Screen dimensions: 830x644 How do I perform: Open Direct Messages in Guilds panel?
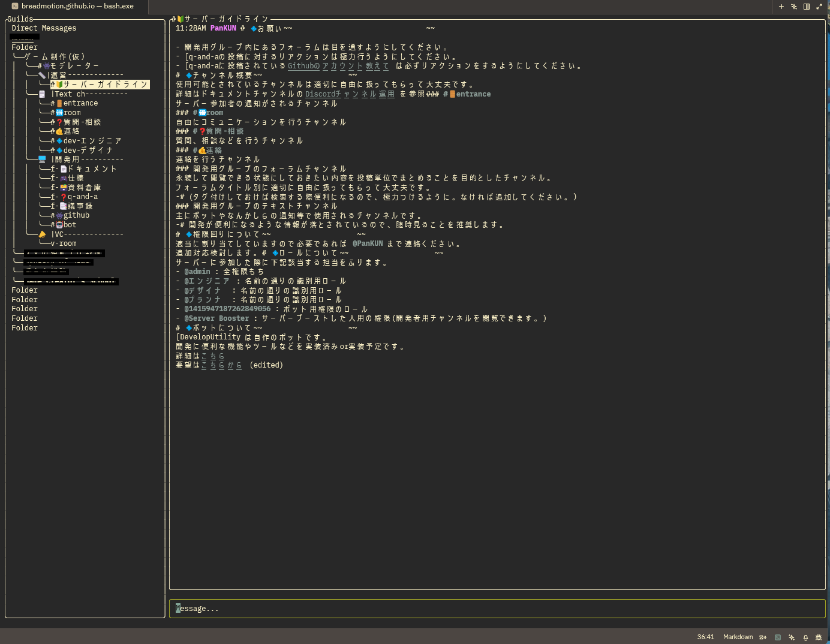coord(44,28)
